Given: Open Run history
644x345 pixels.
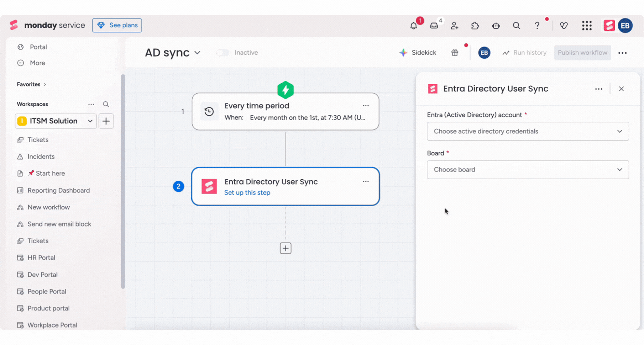Looking at the screenshot, I should pyautogui.click(x=524, y=53).
